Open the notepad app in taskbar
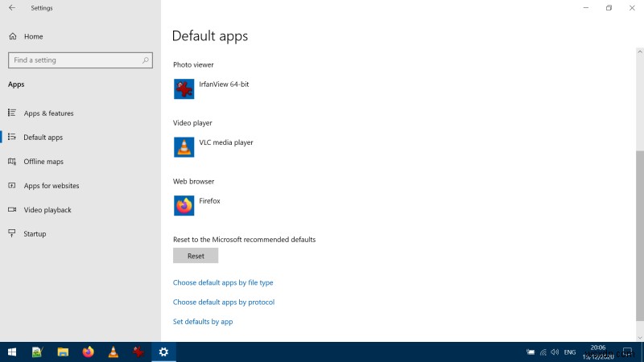Viewport: 644px width, 362px height. (x=37, y=352)
